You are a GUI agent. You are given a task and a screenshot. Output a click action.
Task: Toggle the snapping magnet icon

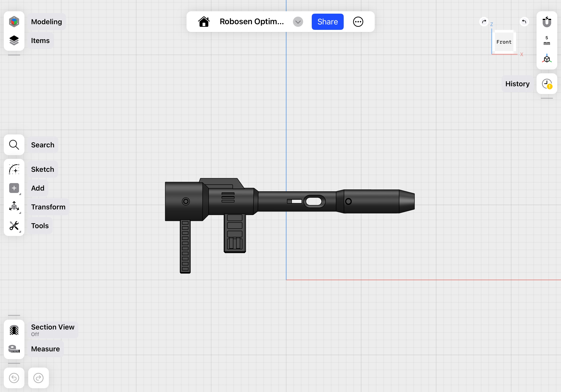pos(547,22)
